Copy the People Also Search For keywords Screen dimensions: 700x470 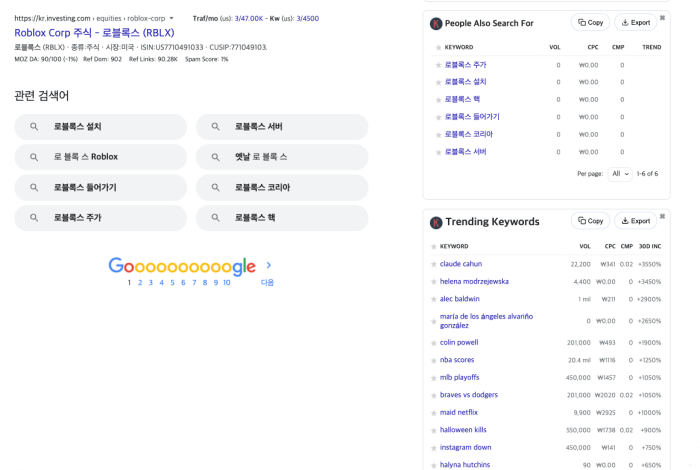pos(590,22)
